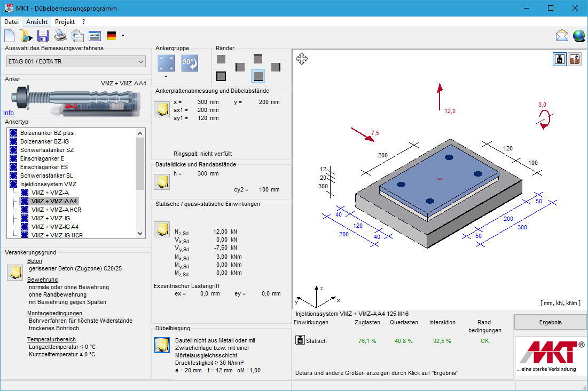Toggle the seismic cracked-ground view button
588x391 pixels.
tap(575, 59)
